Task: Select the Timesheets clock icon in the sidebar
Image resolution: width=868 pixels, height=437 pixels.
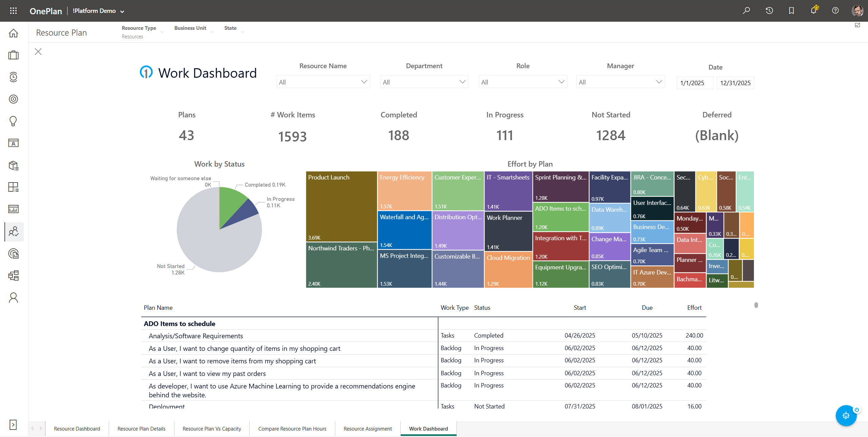Action: [x=14, y=77]
